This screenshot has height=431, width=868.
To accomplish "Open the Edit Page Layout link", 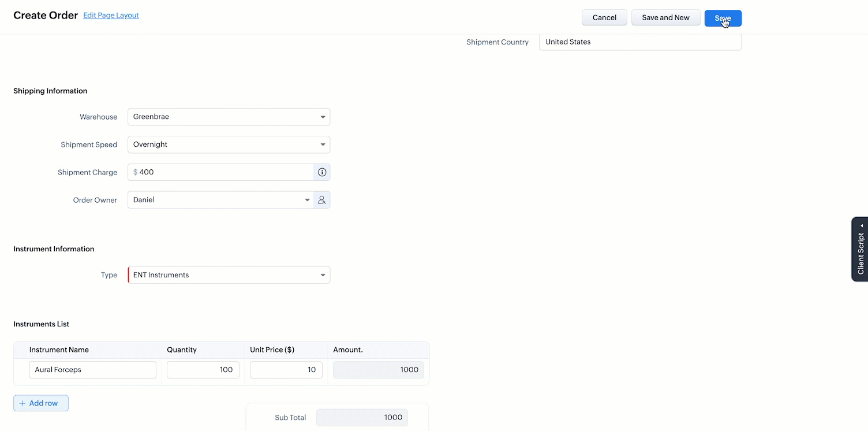I will [111, 16].
